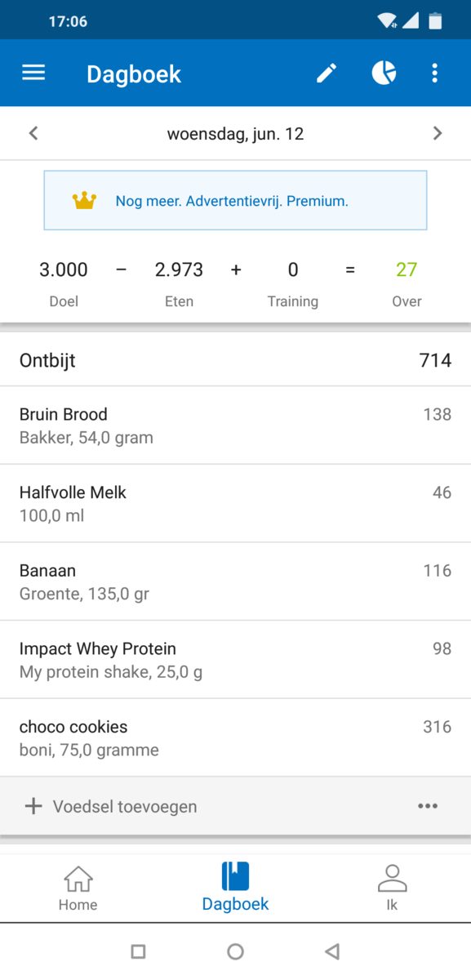Viewport: 471px width, 980px height.
Task: Open the Impact Whey Protein entry
Action: [235, 659]
